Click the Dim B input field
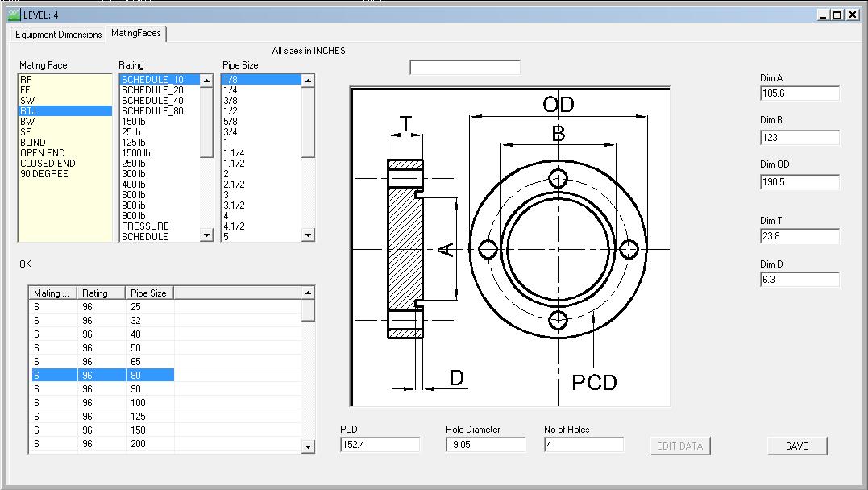Screen dimensions: 868x490 tap(800, 137)
